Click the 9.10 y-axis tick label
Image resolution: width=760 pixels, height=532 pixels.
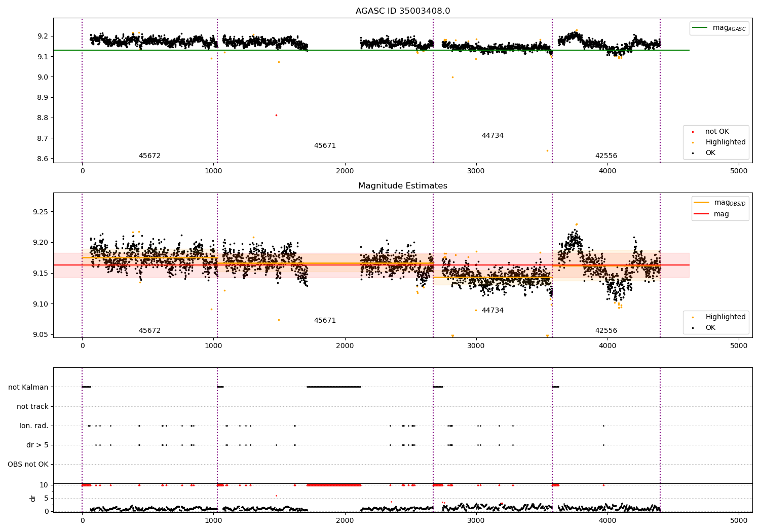point(41,305)
